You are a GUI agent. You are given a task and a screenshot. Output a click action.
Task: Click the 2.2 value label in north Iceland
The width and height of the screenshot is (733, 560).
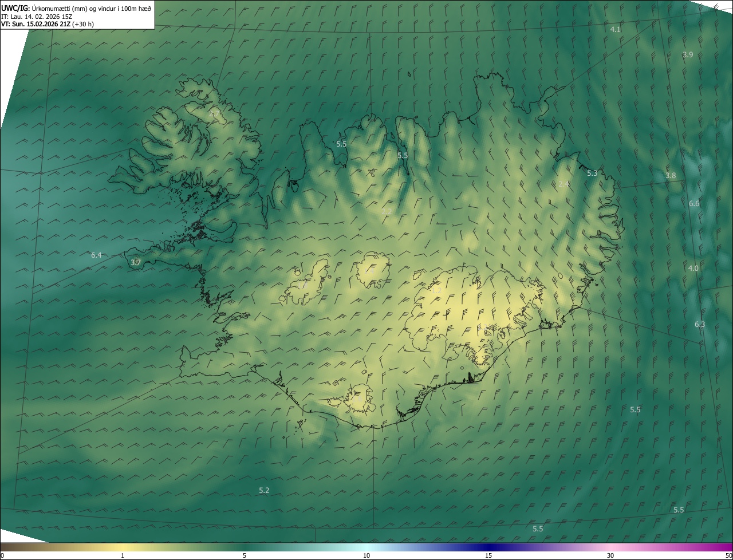point(387,212)
